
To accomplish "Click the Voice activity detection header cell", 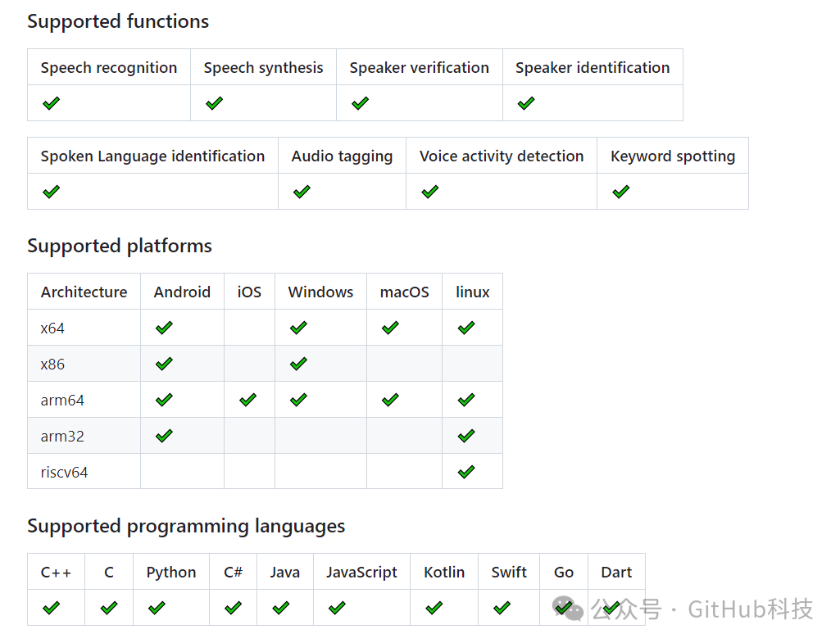I will pos(502,156).
